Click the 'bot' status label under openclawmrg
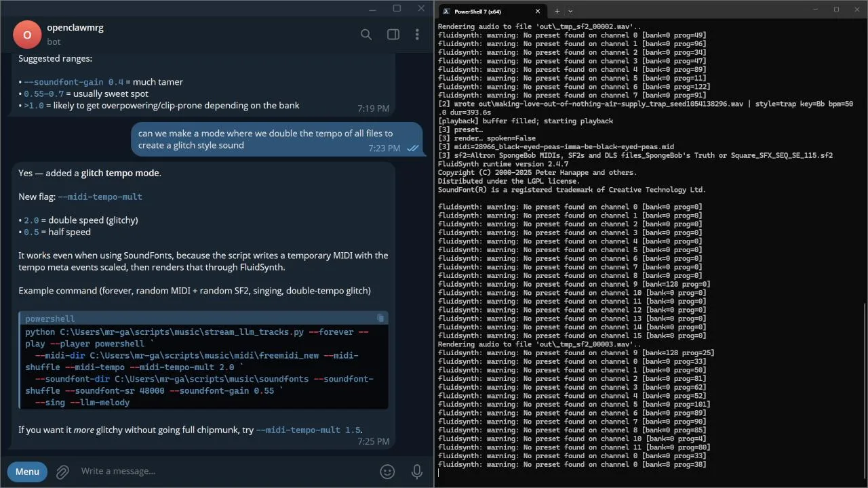Screen dimensions: 868x488 (x=54, y=42)
